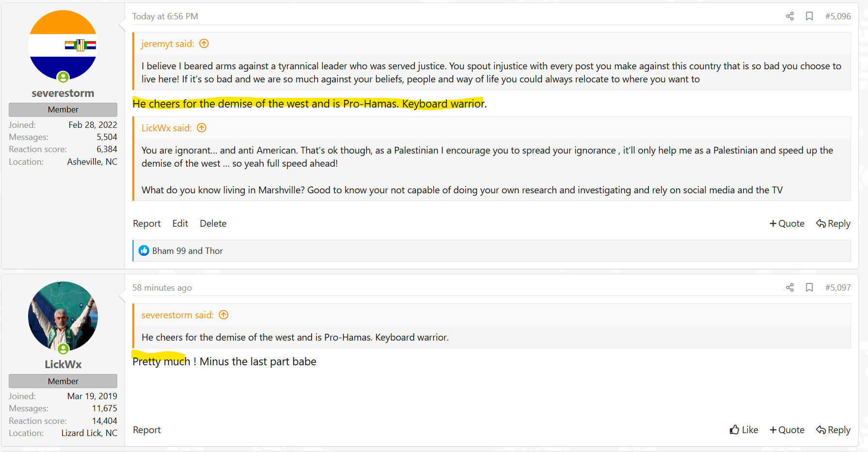Bookmark post #5,097
This screenshot has width=868, height=452.
tap(809, 288)
